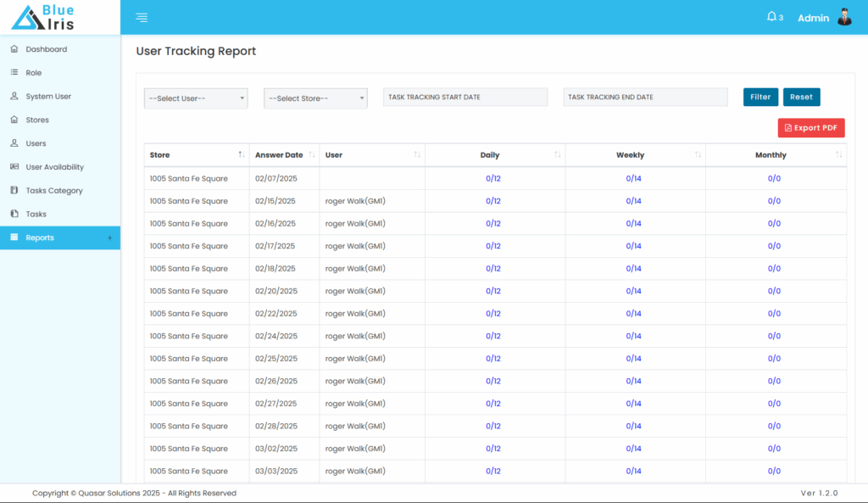Click the Role list icon

coord(14,73)
